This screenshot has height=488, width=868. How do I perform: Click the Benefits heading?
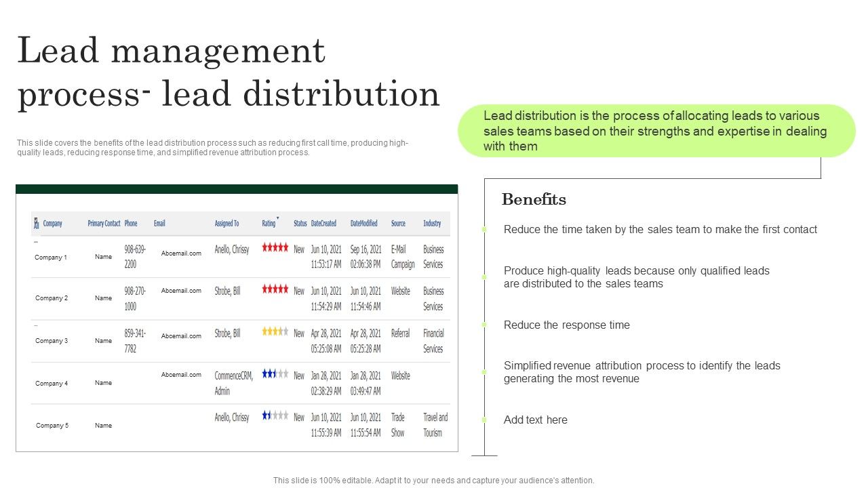[x=534, y=199]
